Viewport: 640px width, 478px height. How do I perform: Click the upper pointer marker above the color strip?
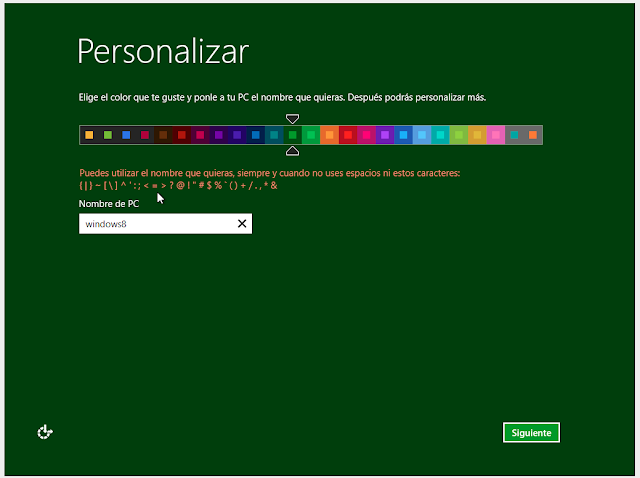pos(292,119)
